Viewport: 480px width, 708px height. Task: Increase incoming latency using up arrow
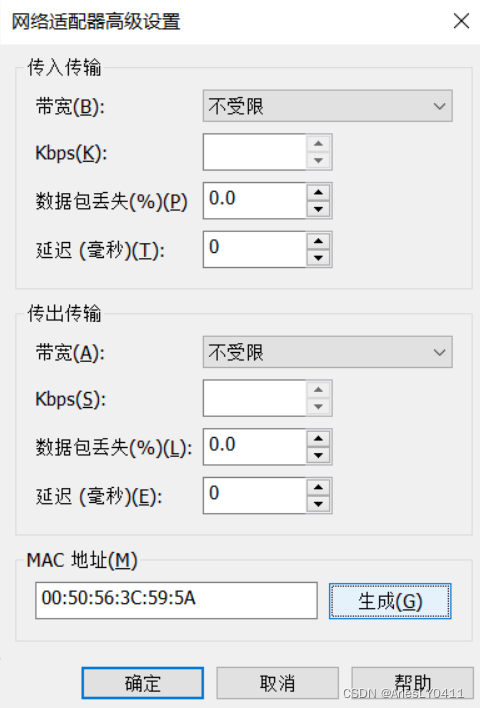tap(318, 241)
